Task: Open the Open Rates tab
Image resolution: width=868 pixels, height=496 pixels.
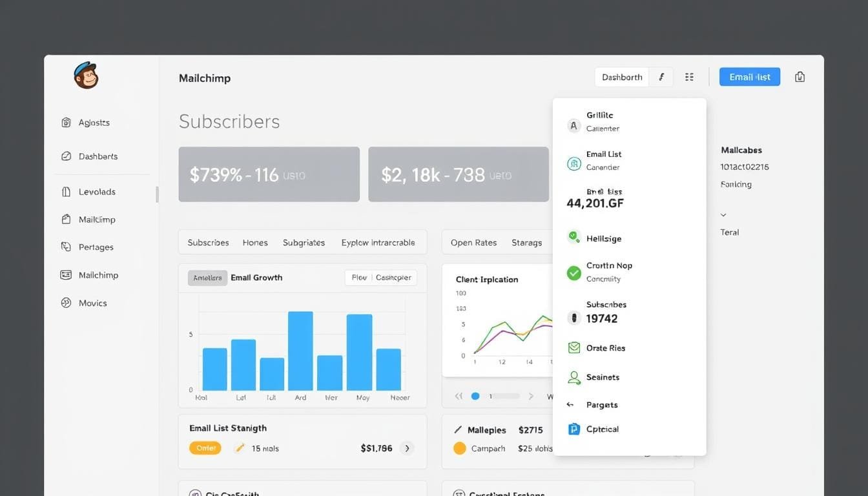Action: [x=473, y=243]
